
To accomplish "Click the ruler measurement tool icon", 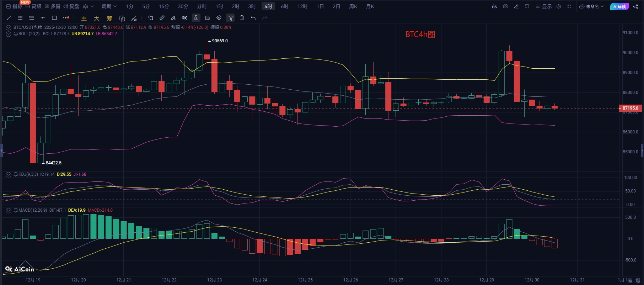I will pos(162,18).
